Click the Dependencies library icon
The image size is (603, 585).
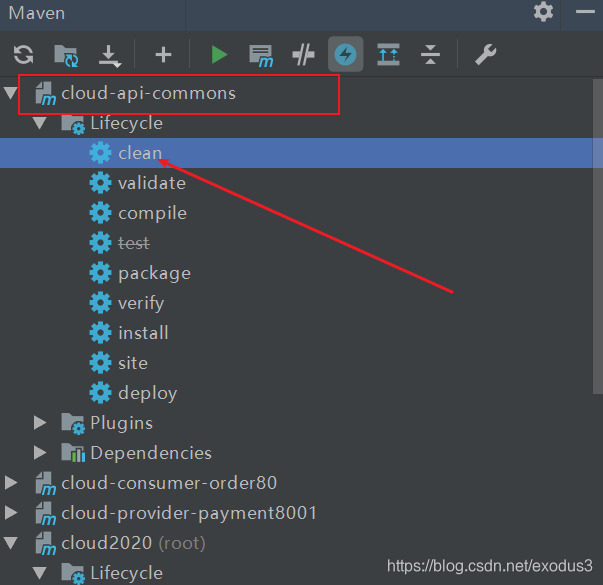(x=73, y=453)
